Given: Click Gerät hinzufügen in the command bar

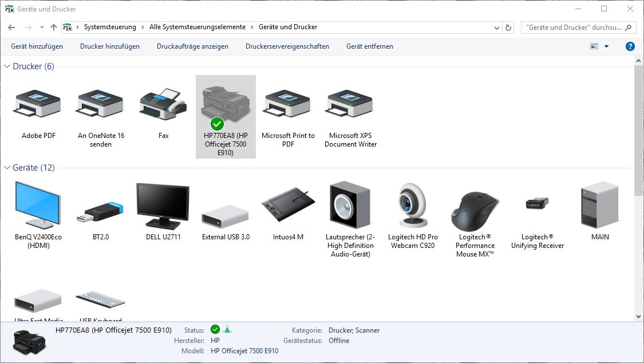Looking at the screenshot, I should click(x=37, y=46).
